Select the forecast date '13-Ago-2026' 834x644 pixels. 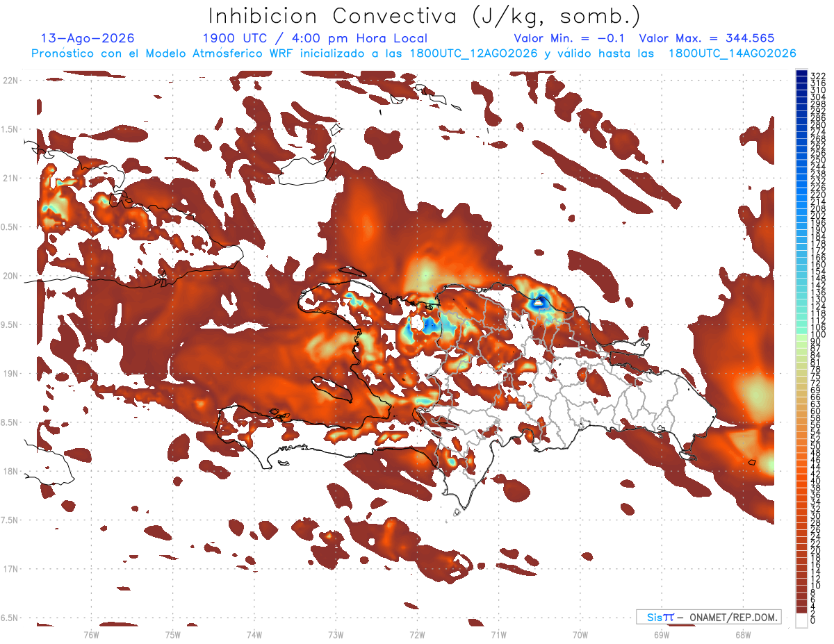(88, 39)
